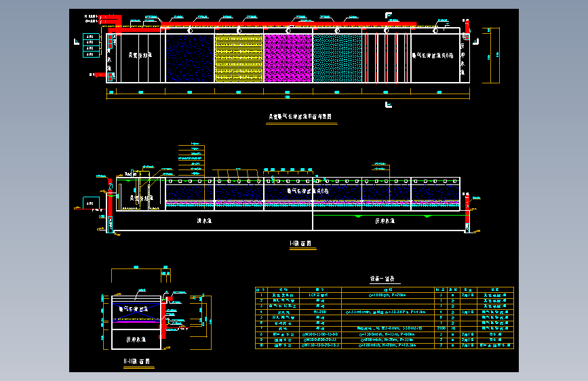Select the yellow striped filter cell in plan view
Viewport: 588px width, 381px height.
(x=239, y=58)
